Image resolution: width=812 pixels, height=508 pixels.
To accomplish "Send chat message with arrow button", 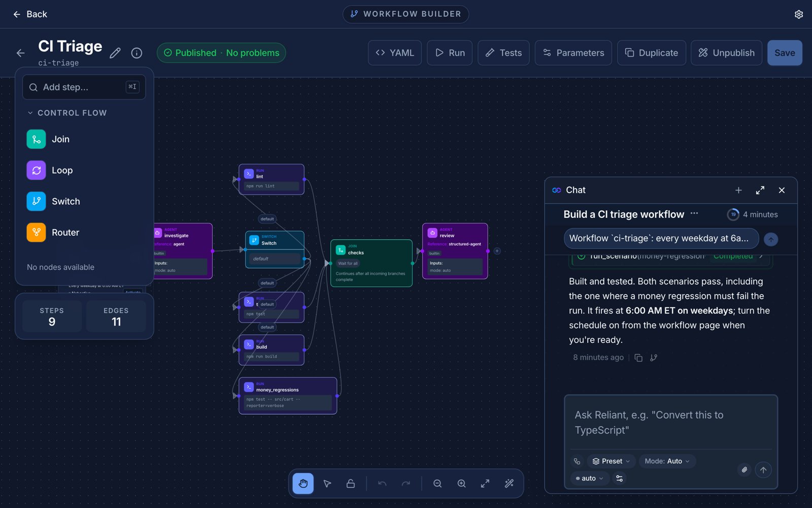I will point(763,470).
